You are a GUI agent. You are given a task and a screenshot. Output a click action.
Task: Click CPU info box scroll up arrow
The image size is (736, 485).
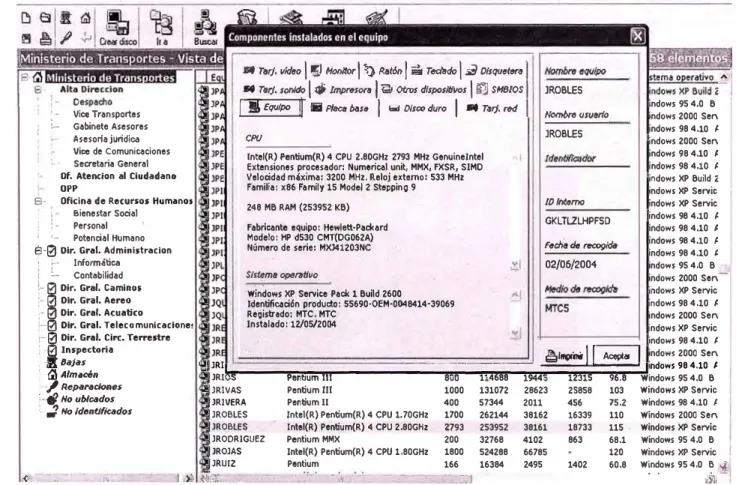pyautogui.click(x=515, y=157)
